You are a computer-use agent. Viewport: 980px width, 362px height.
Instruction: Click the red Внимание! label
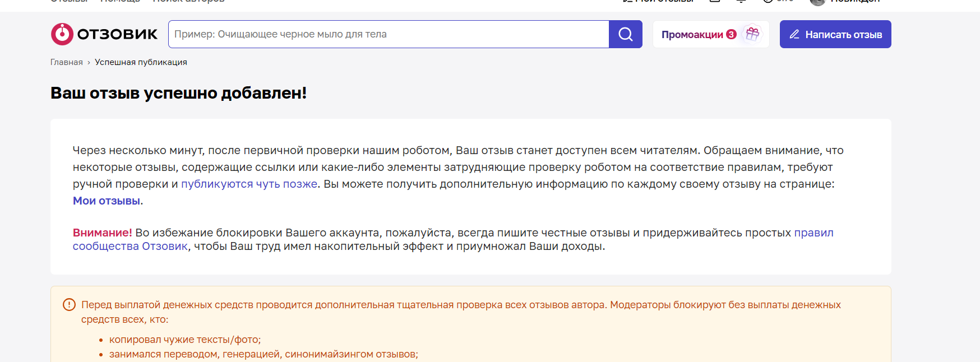tap(103, 233)
